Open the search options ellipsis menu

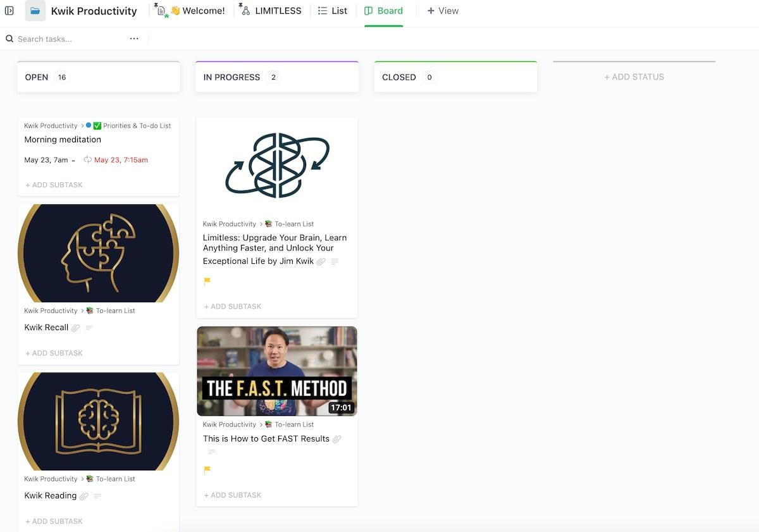134,39
